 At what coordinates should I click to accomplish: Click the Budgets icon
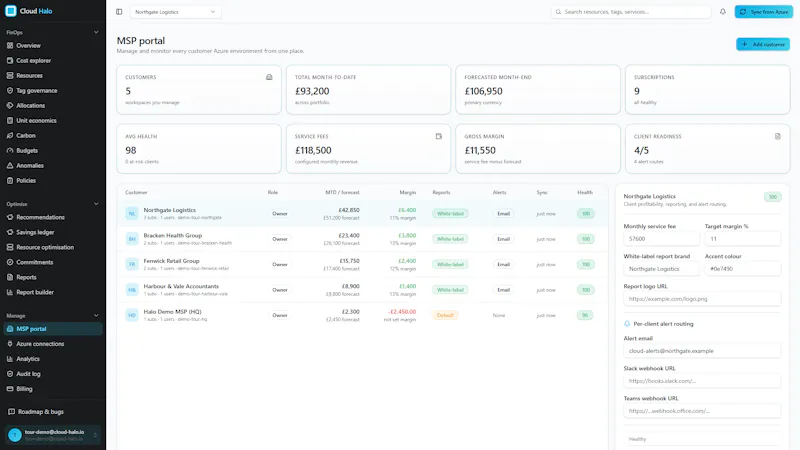click(10, 151)
